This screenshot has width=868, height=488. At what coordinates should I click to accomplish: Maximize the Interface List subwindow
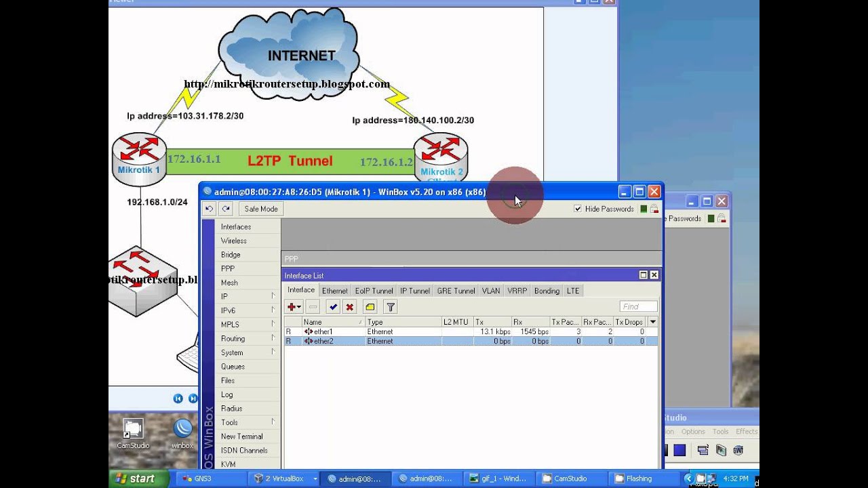(644, 275)
